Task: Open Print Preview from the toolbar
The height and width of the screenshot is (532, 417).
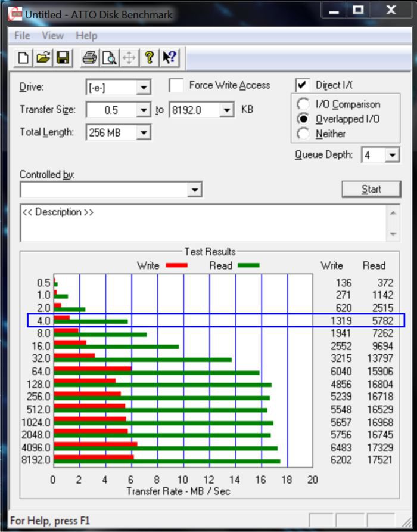Action: coord(109,58)
